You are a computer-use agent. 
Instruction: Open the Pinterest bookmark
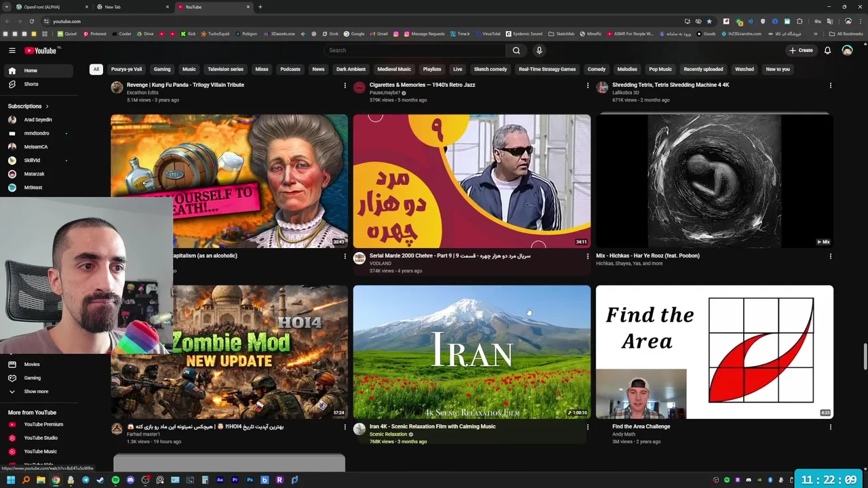tap(95, 34)
